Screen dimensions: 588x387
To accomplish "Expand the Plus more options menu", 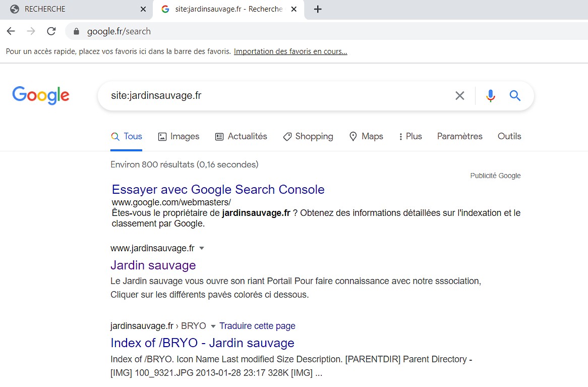I will coord(410,136).
